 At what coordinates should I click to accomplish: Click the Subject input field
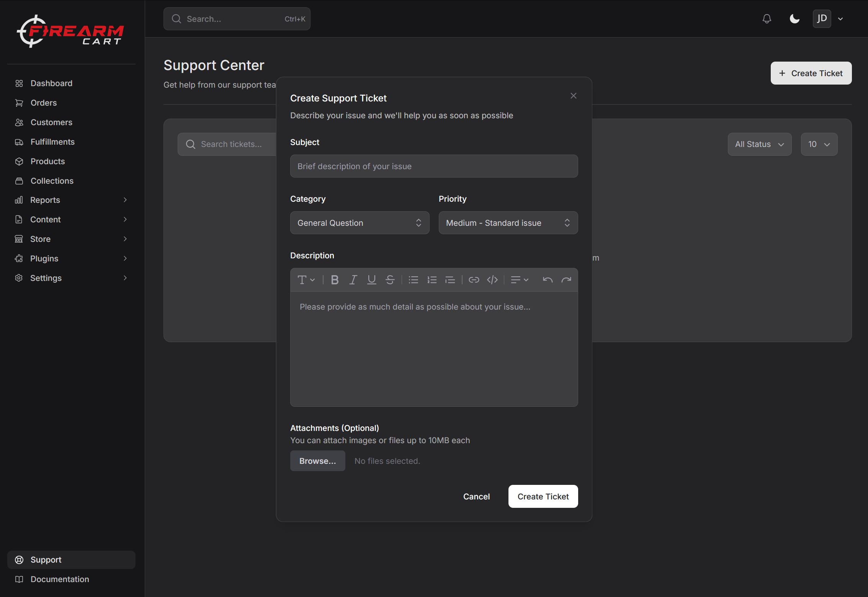pos(434,166)
